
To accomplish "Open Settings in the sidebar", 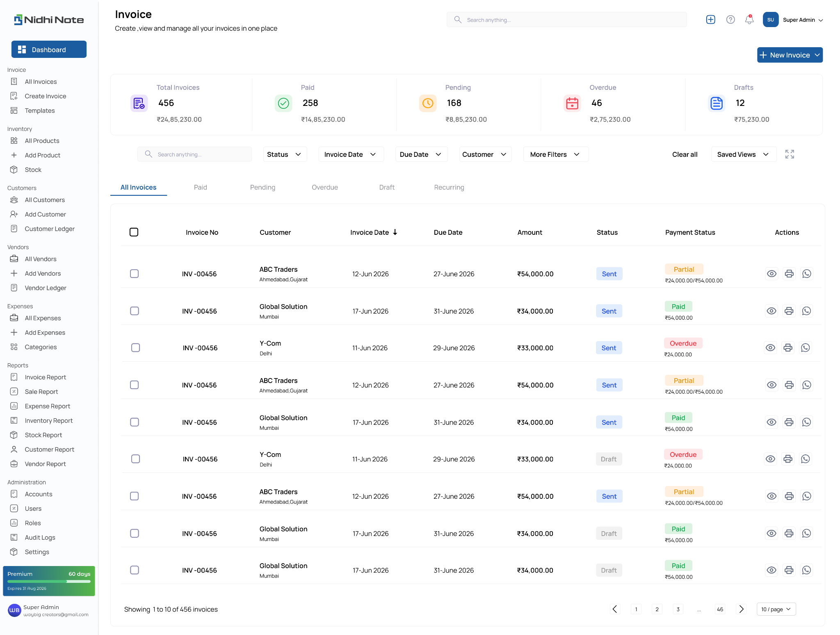I will coord(37,552).
